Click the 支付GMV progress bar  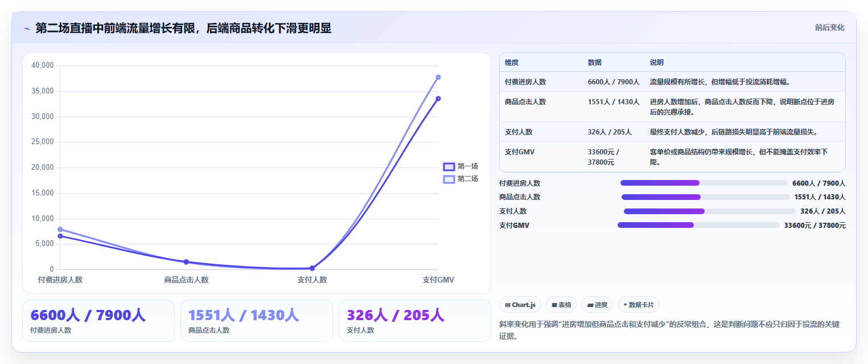pyautogui.click(x=698, y=226)
